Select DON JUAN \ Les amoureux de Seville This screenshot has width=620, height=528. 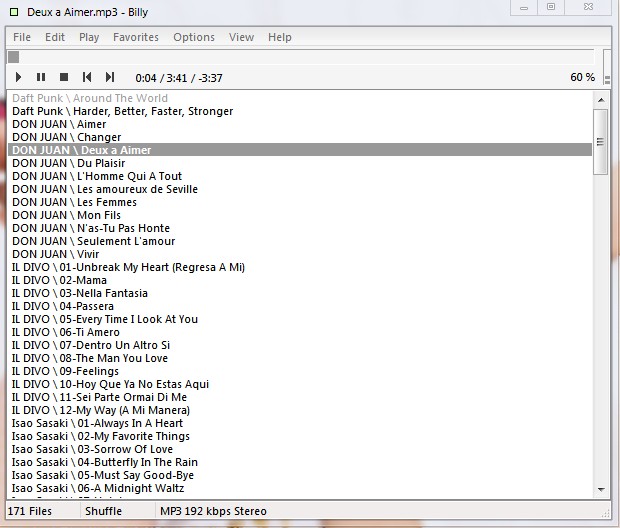click(300, 189)
